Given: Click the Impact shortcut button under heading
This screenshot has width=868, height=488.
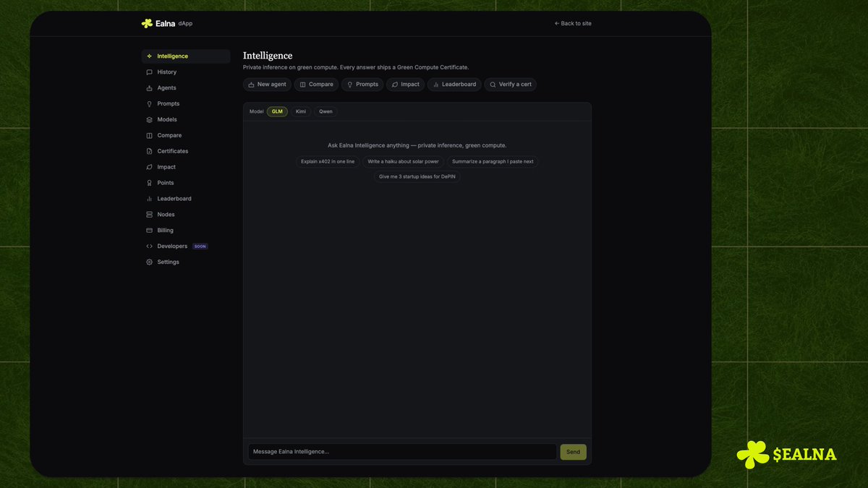Looking at the screenshot, I should [x=405, y=85].
